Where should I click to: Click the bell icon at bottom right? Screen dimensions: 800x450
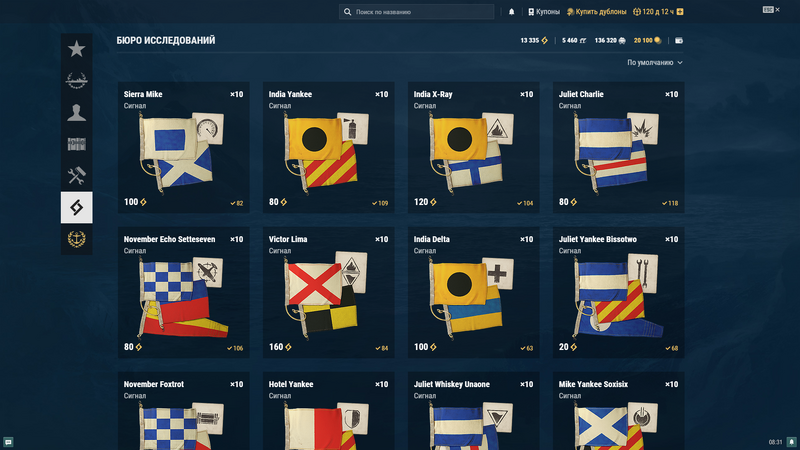[x=791, y=442]
